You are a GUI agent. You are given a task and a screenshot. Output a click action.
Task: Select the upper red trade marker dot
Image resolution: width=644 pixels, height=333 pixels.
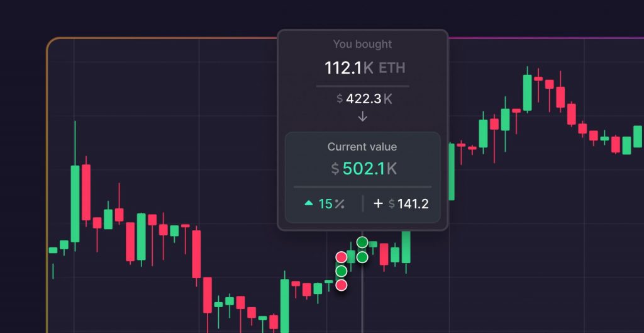click(x=341, y=257)
